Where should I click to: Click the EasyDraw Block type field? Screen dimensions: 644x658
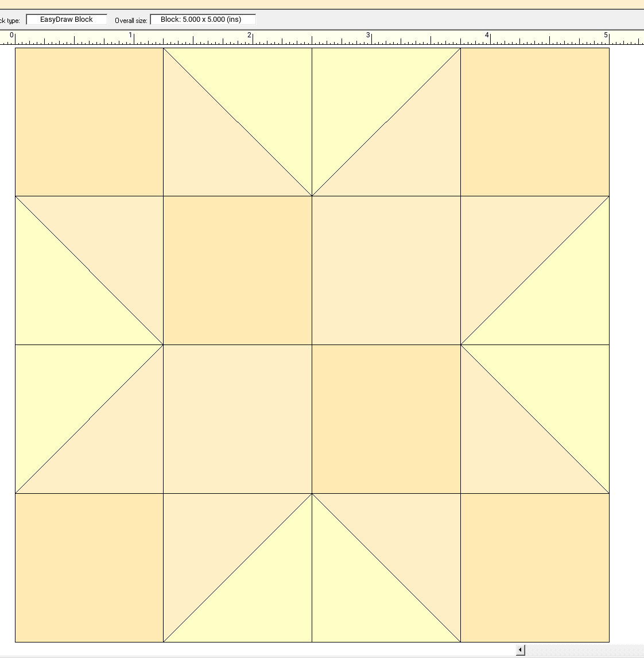67,20
